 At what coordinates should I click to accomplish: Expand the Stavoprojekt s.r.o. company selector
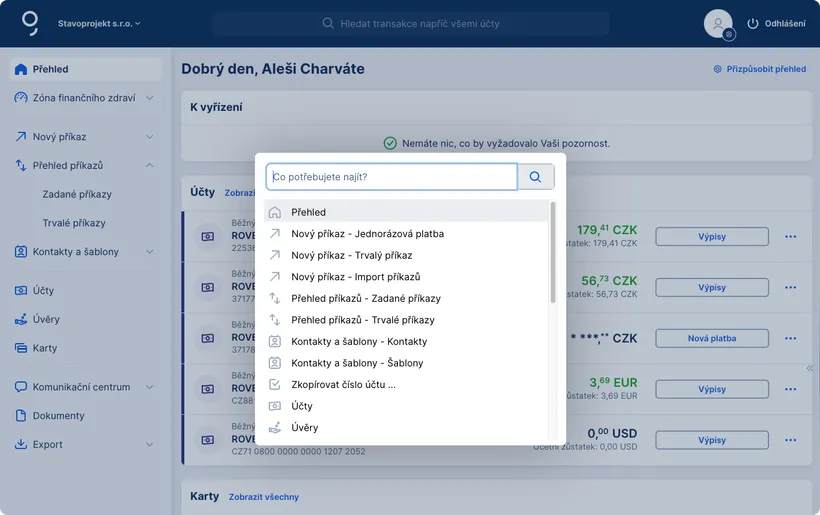pyautogui.click(x=100, y=23)
